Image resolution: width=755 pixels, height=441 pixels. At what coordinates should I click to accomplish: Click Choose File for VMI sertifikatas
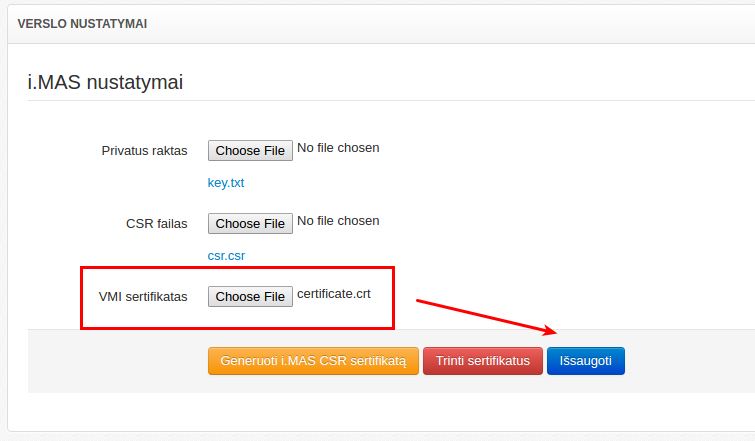(250, 297)
